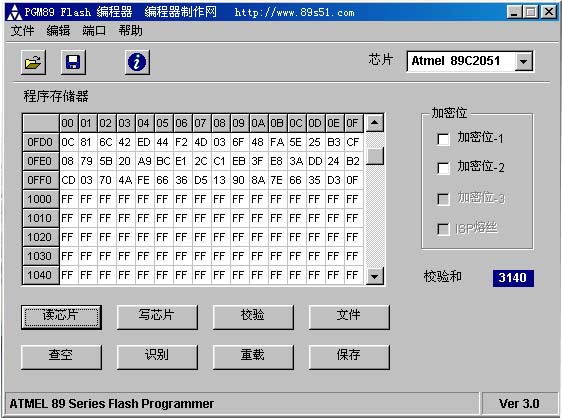Open the 端口 menu

click(x=94, y=30)
